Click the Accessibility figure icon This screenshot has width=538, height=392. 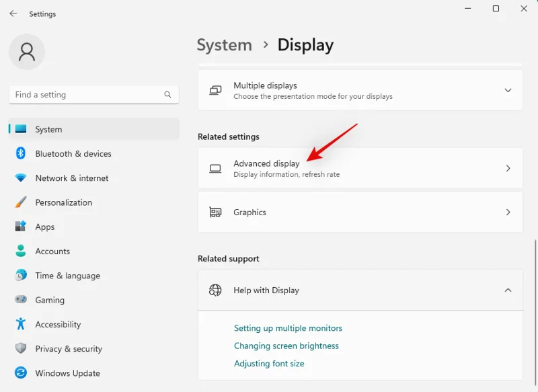[21, 324]
